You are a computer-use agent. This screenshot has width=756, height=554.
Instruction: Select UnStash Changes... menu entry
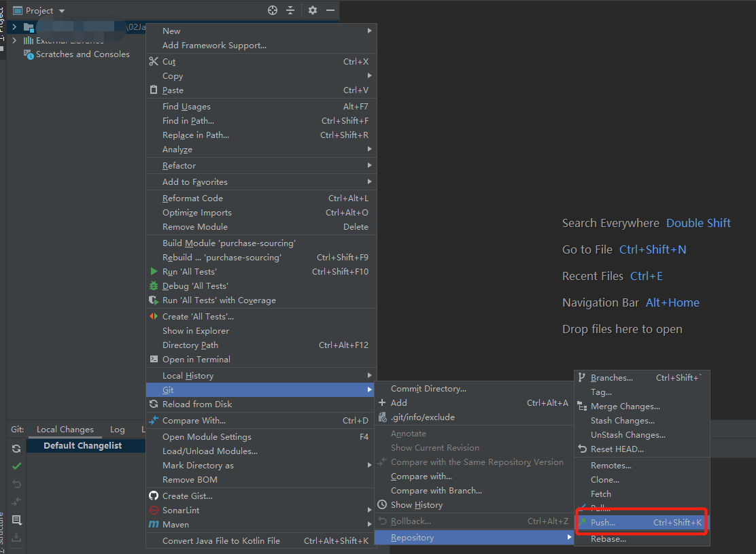(642, 435)
